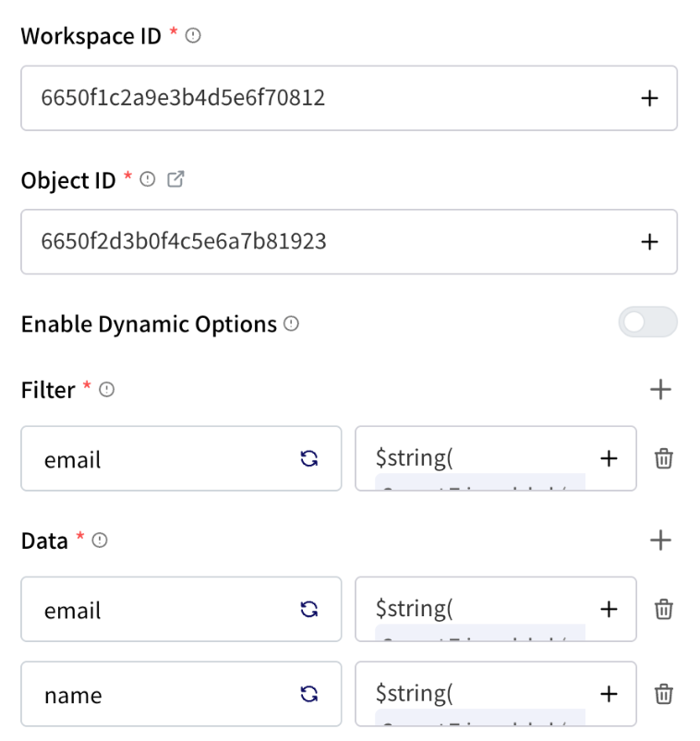This screenshot has width=700, height=741.
Task: Refresh the Filter email key options
Action: tap(309, 458)
